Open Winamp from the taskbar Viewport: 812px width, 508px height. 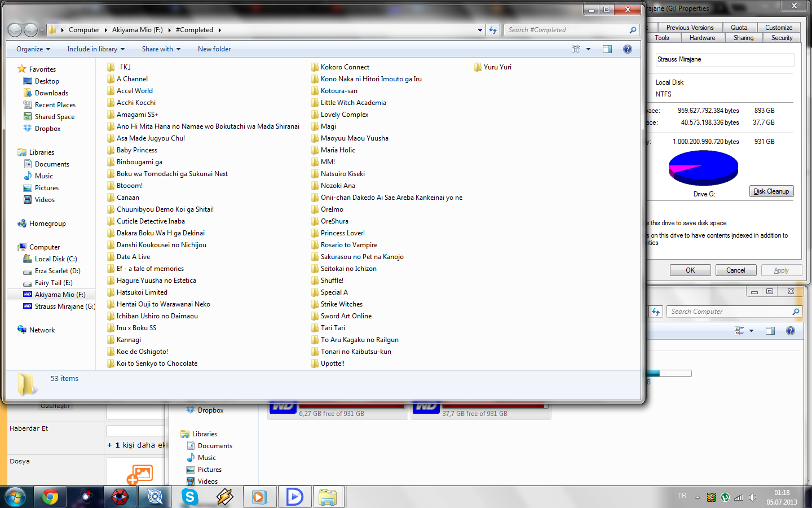225,497
